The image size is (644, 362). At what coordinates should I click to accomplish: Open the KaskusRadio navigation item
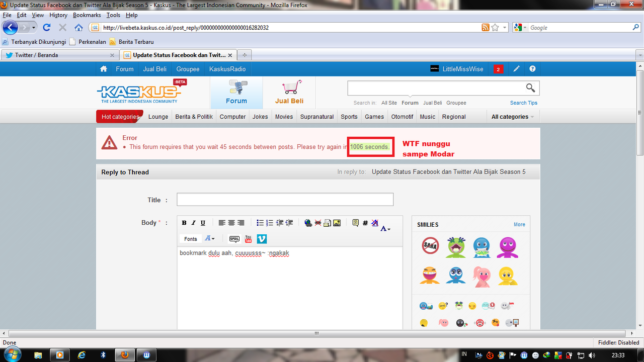(x=227, y=69)
